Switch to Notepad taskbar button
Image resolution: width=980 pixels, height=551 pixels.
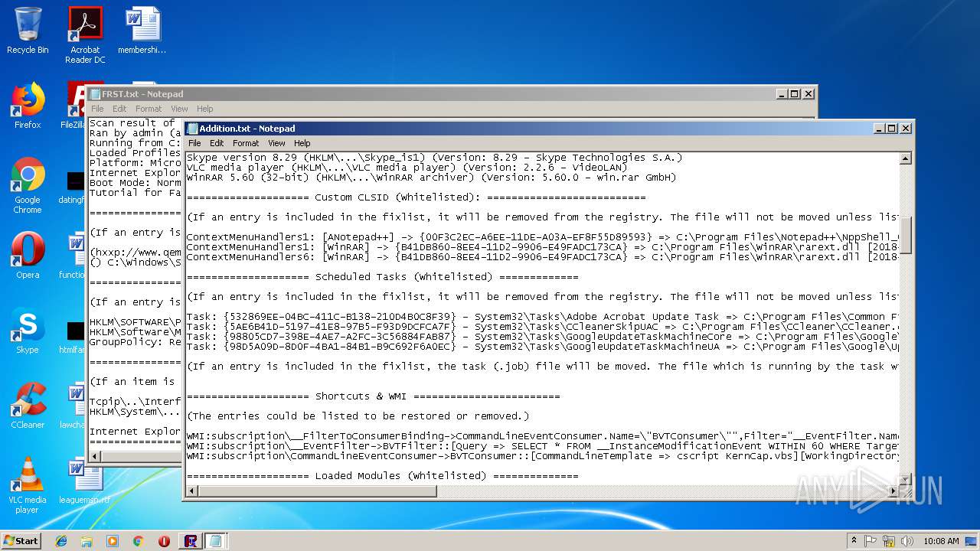tap(217, 541)
